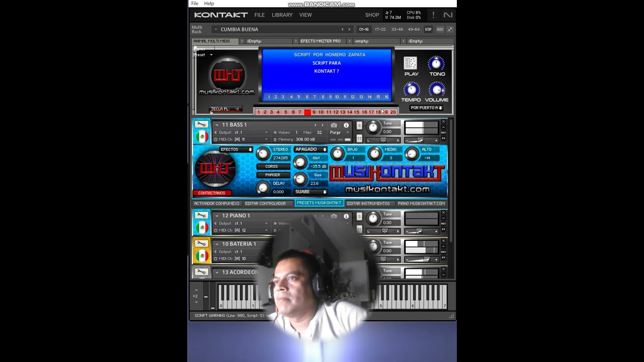This screenshot has height=362, width=644.
Task: Click the info icon on 12 PIANO 1
Action: pos(346,216)
